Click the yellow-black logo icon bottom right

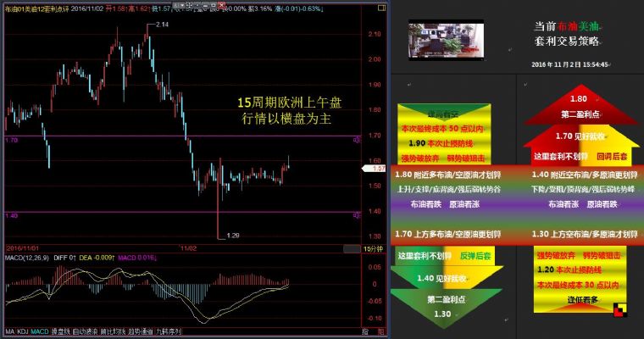click(x=621, y=309)
